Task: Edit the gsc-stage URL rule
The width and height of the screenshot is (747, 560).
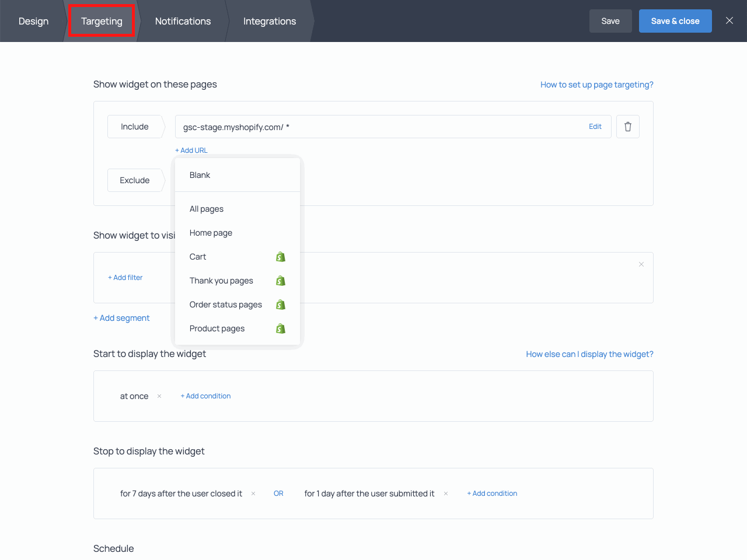Action: tap(595, 126)
